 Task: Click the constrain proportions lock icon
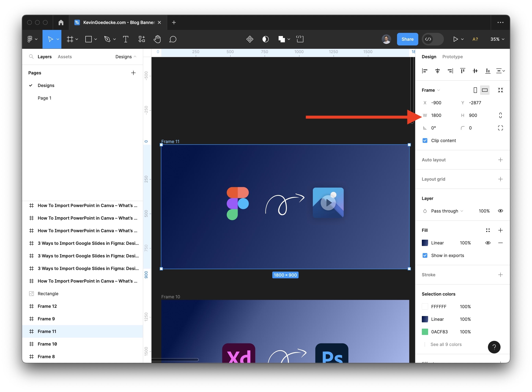click(500, 115)
